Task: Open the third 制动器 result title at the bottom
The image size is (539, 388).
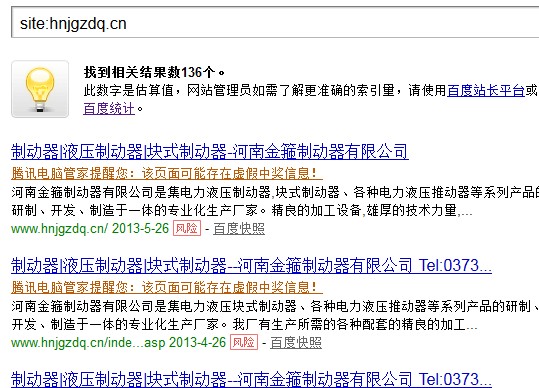Action: (251, 379)
